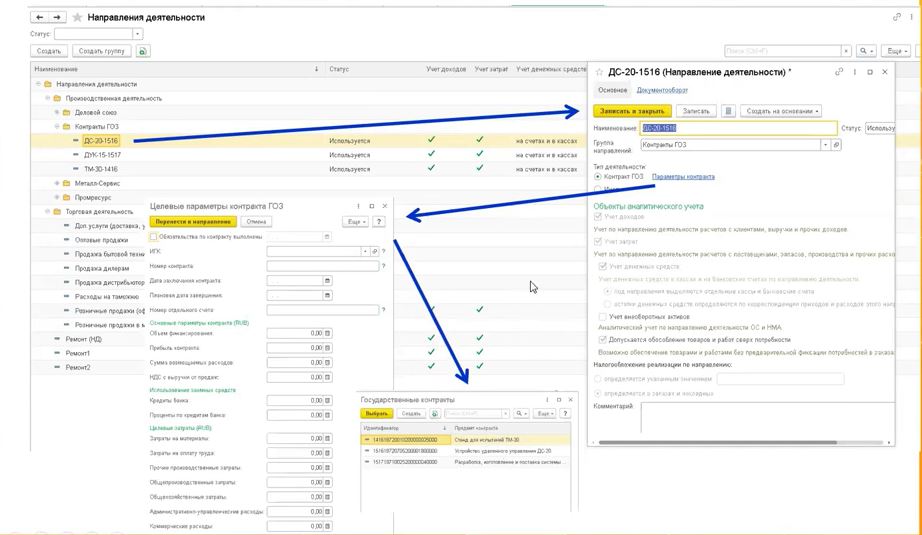
Task: Click the link icon in ДС-20-1516 title bar
Action: [839, 72]
